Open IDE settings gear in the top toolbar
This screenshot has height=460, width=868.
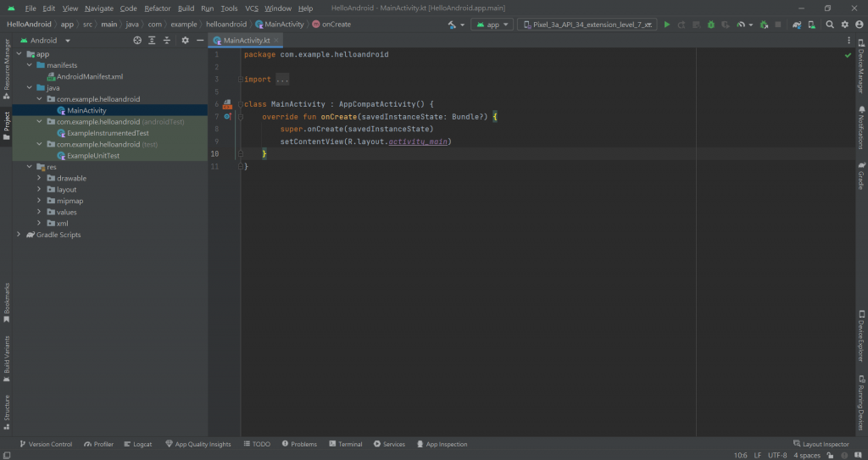tap(845, 25)
